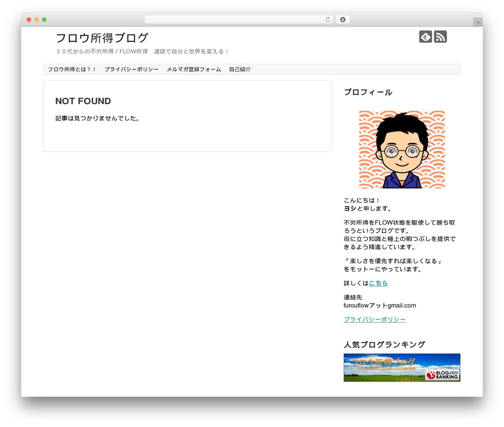Click the profile avatar illustration
The width and height of the screenshot is (504, 427).
[x=402, y=149]
